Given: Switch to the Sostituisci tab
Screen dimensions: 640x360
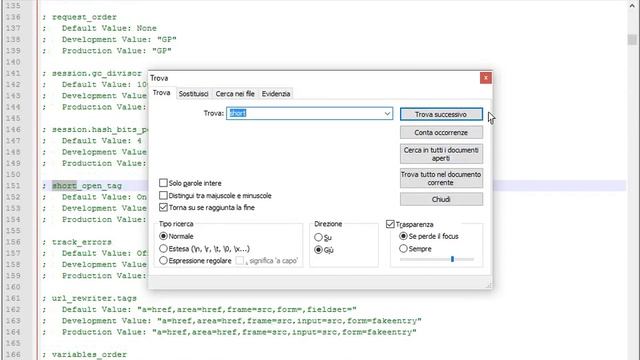Looking at the screenshot, I should tap(193, 93).
